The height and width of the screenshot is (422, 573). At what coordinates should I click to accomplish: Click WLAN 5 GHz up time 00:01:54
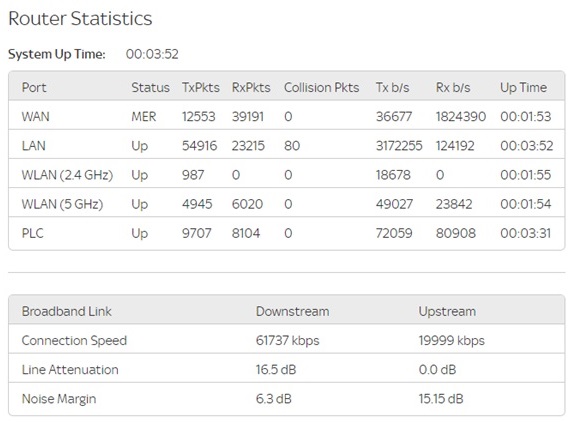[x=525, y=204]
